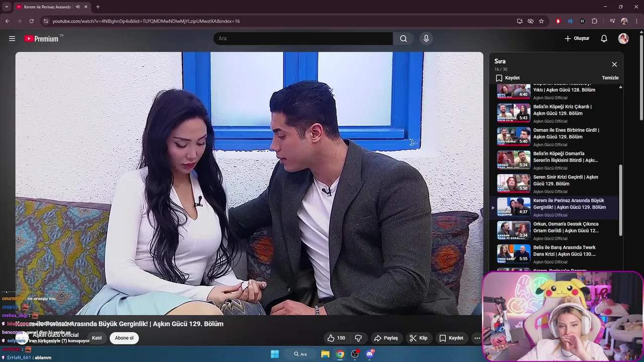Open Chrome three-dot menu
Screen dimensions: 644x362
(636, 21)
